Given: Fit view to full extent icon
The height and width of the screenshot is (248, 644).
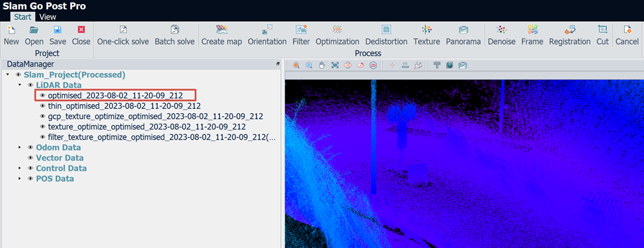Looking at the screenshot, I should (x=335, y=65).
